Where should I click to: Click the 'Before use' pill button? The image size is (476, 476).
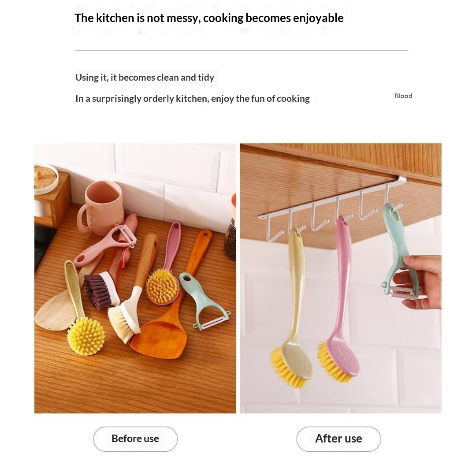pos(135,439)
